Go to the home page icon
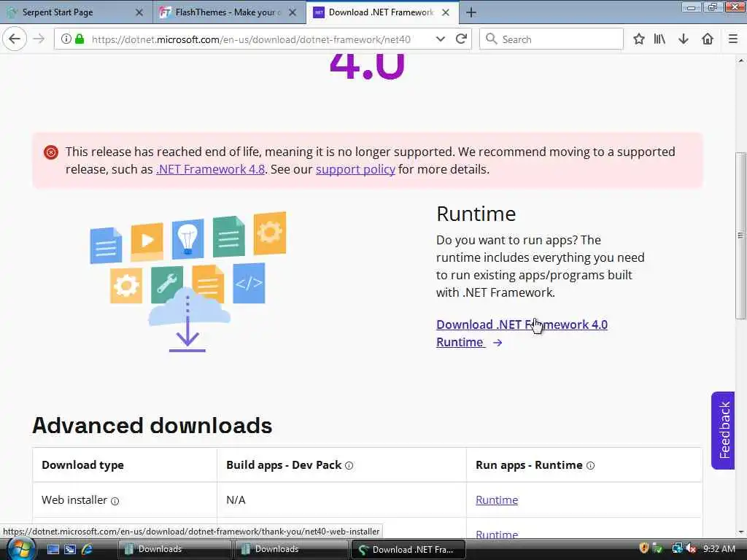Screen dimensions: 747x560 pos(708,39)
